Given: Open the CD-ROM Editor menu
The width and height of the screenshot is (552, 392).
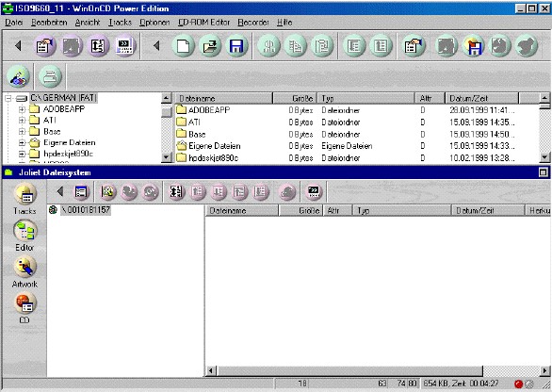Looking at the screenshot, I should [x=203, y=23].
